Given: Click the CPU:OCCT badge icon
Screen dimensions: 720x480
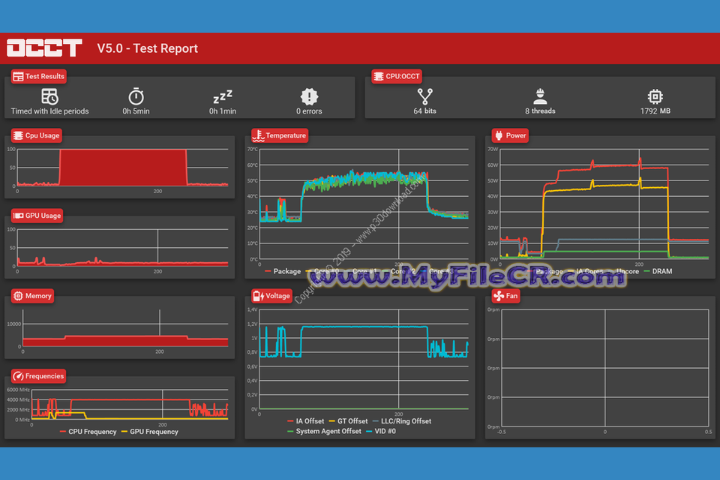Looking at the screenshot, I should [x=378, y=76].
